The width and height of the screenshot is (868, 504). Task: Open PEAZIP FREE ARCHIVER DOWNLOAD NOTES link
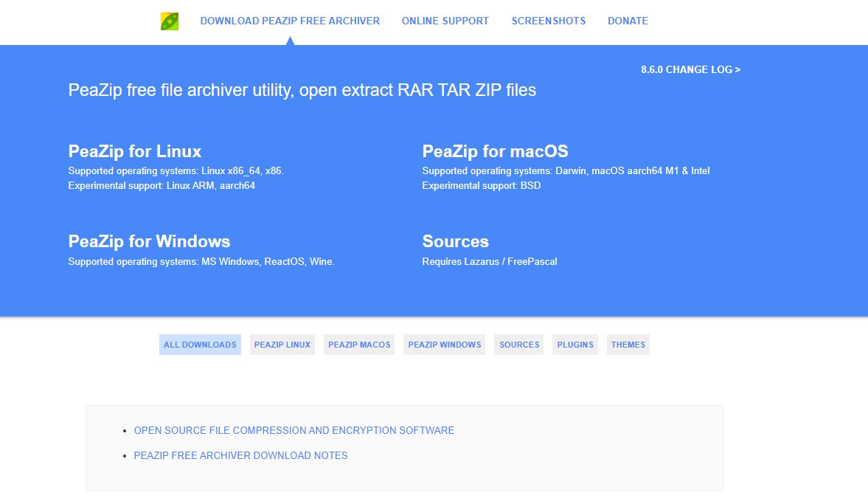point(240,455)
